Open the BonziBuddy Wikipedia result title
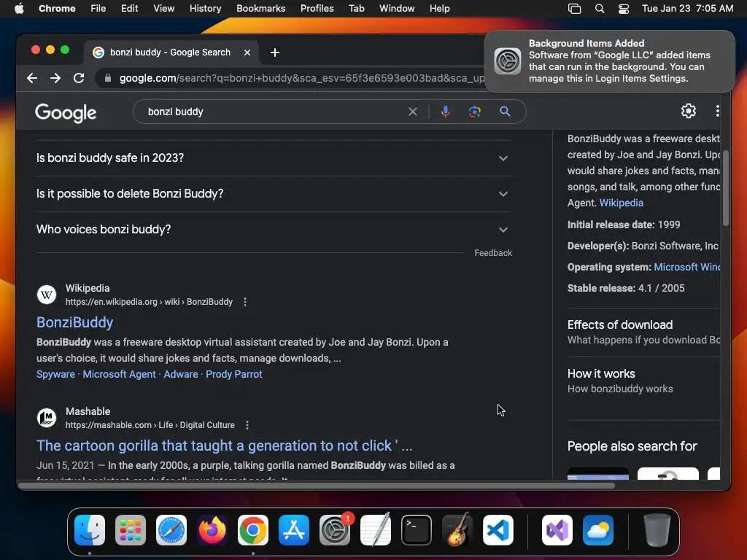The width and height of the screenshot is (747, 560). [x=75, y=322]
